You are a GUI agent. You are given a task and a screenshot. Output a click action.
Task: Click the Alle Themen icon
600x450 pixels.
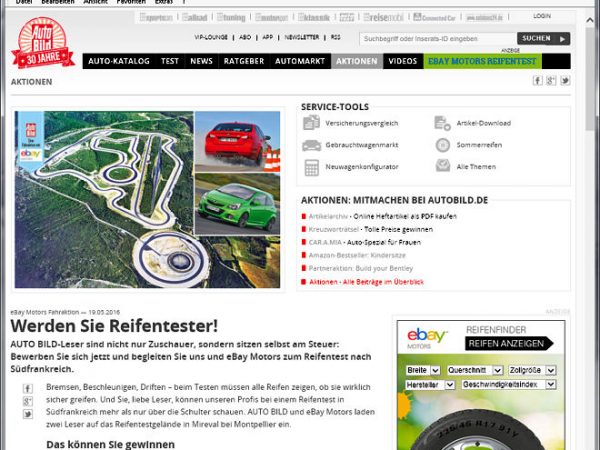coord(443,166)
